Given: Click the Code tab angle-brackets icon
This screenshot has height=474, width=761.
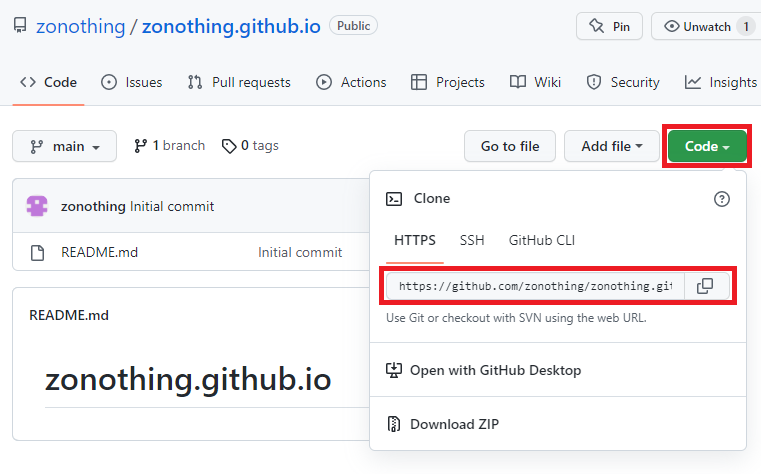Looking at the screenshot, I should tap(28, 82).
